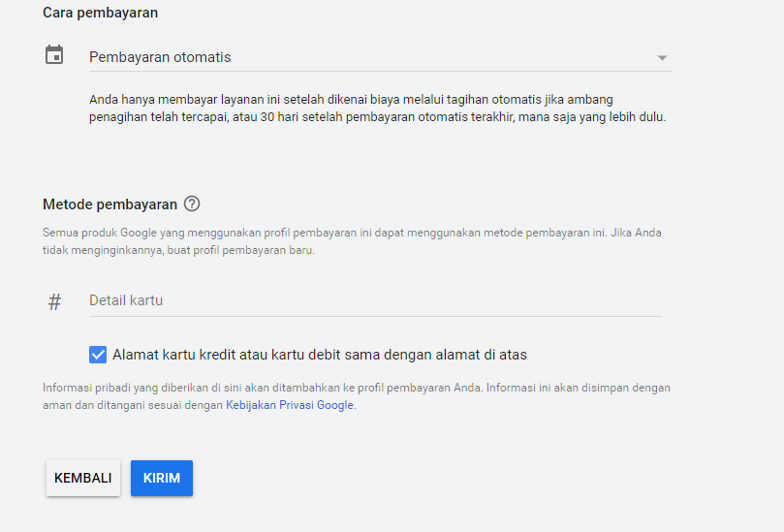
Task: Click the line starting 'Anda hanya membayar layanan'
Action: click(x=351, y=100)
